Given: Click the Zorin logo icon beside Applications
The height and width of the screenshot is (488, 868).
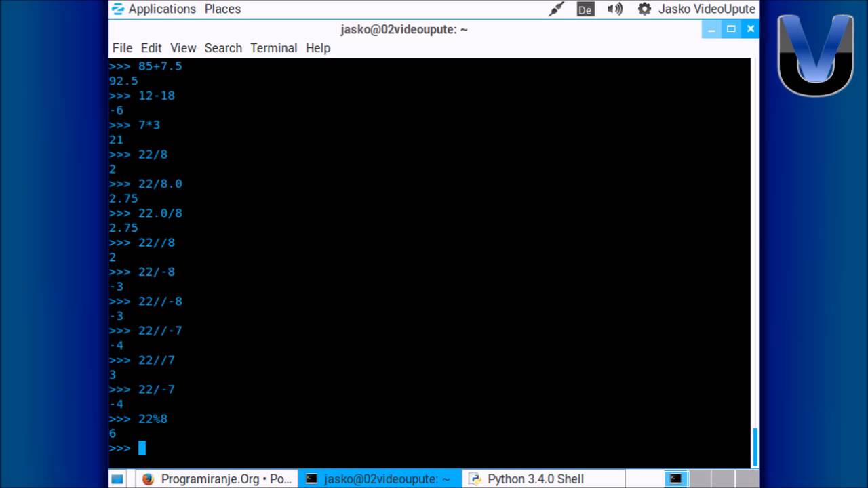Looking at the screenshot, I should 119,9.
